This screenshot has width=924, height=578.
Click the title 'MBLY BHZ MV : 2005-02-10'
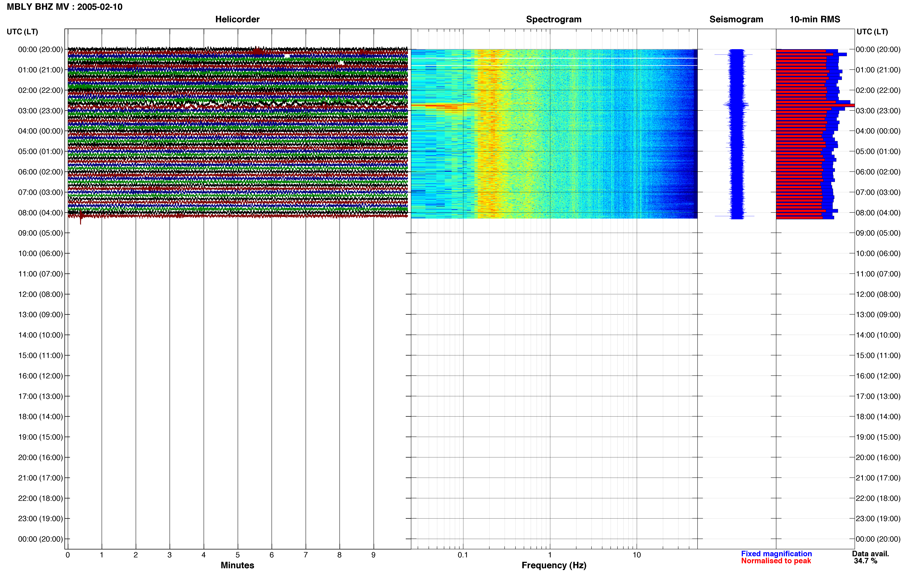coord(65,7)
